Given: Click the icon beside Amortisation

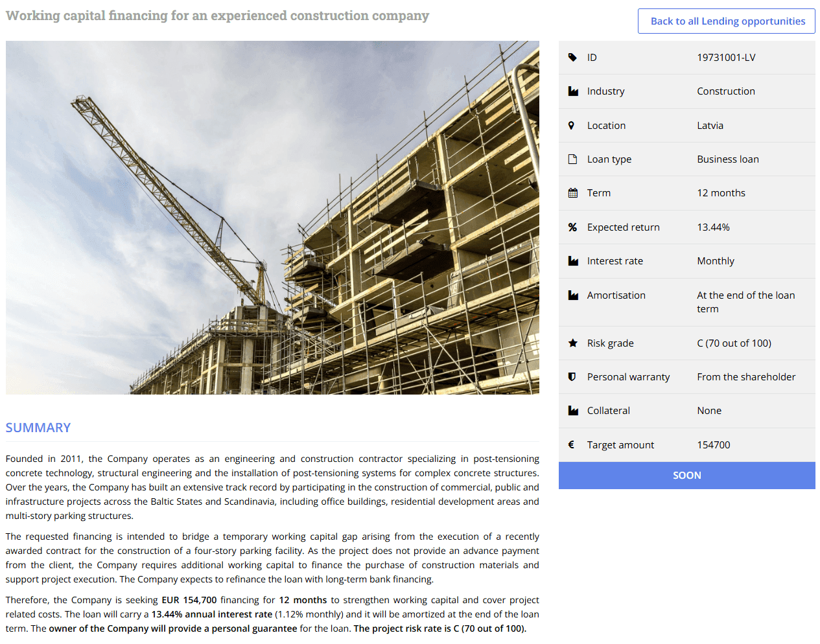Looking at the screenshot, I should [573, 295].
